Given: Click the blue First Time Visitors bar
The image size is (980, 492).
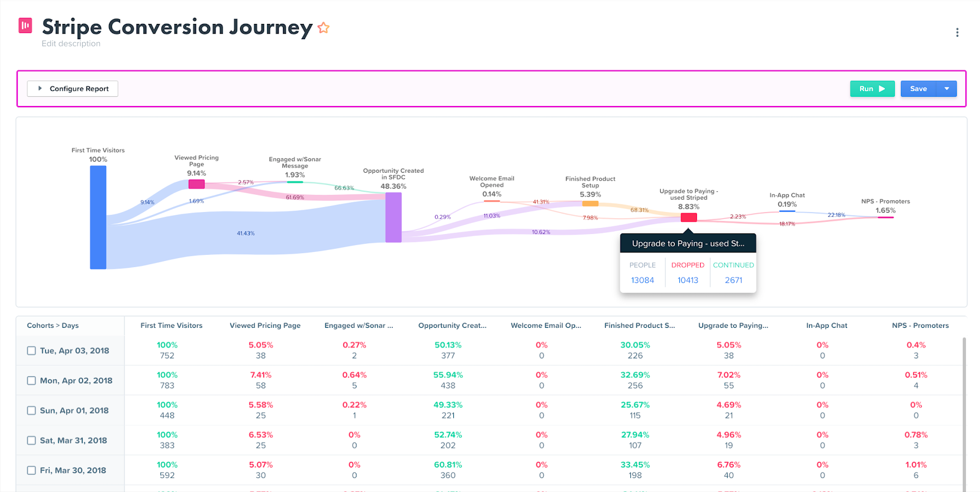Looking at the screenshot, I should (98, 218).
